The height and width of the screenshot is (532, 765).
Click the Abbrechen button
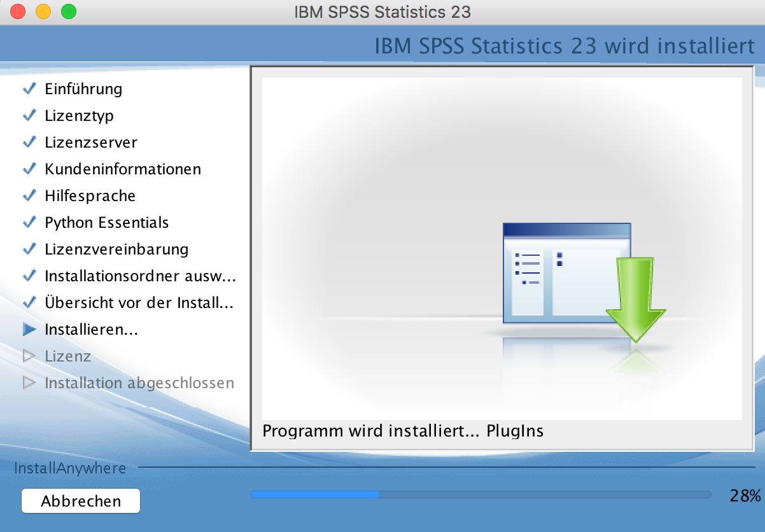[x=81, y=501]
